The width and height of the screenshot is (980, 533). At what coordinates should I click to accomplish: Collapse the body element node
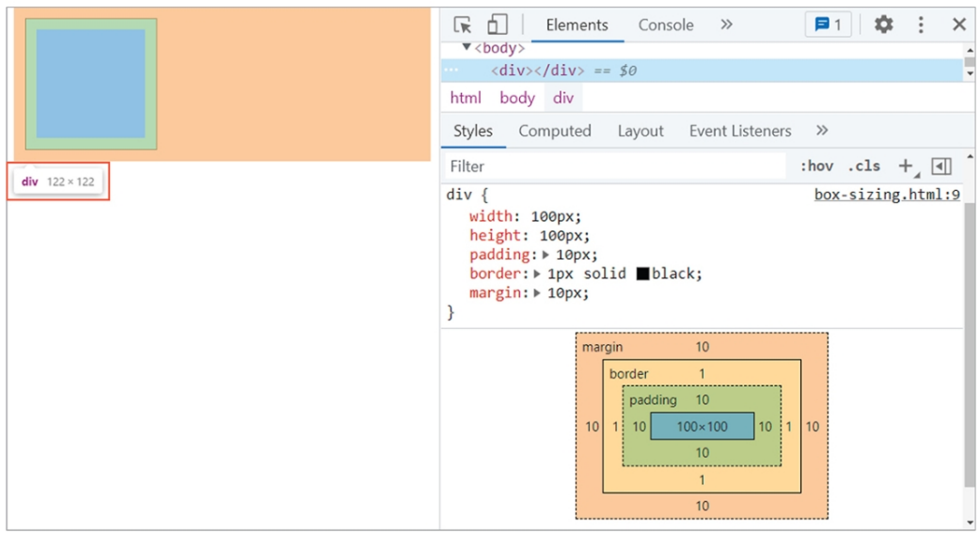coord(466,47)
